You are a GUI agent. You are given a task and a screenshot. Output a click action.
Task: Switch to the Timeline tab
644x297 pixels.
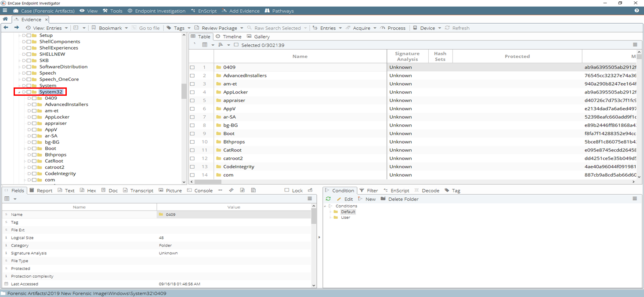pyautogui.click(x=228, y=36)
